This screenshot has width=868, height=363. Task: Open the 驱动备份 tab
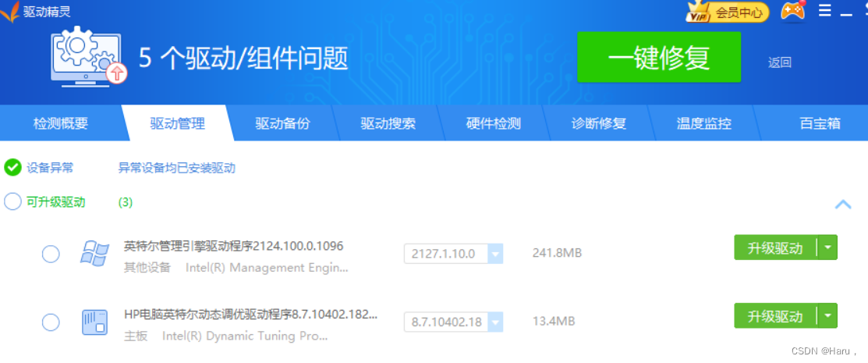pos(282,123)
